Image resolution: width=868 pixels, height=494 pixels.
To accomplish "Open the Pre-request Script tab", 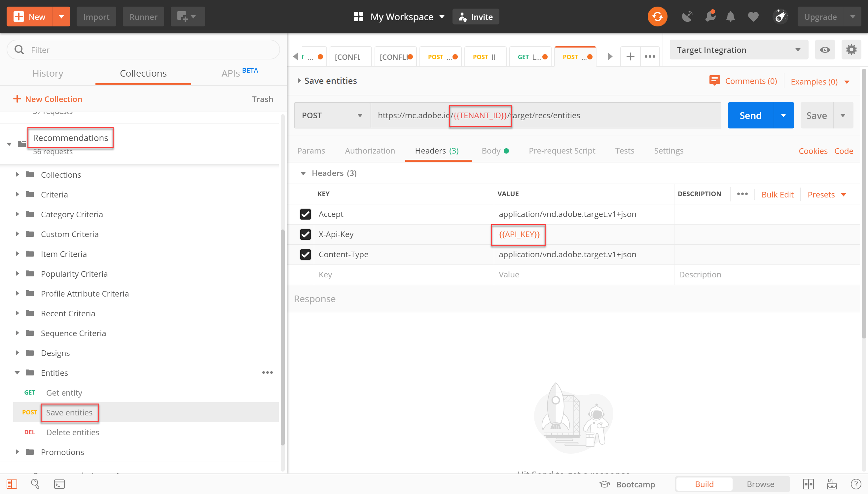I will (x=562, y=151).
